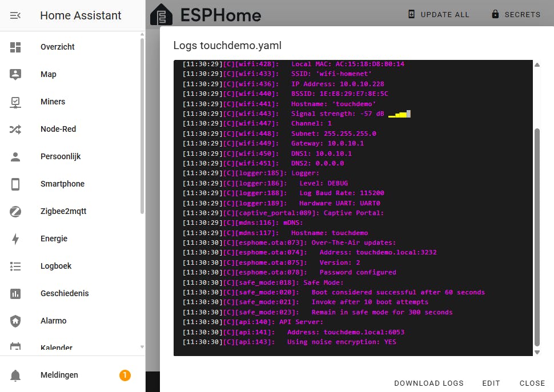Open the Energie lightning bolt icon
Image resolution: width=554 pixels, height=392 pixels.
15,239
